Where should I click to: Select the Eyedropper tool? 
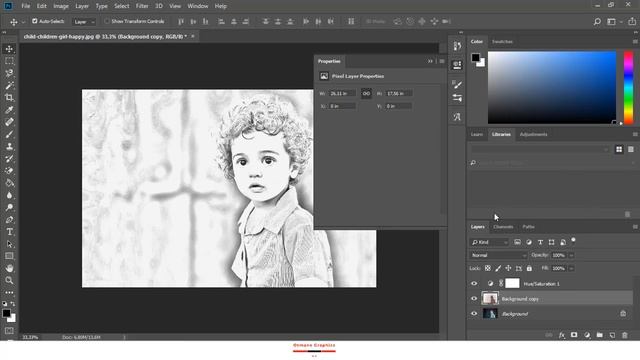click(9, 110)
